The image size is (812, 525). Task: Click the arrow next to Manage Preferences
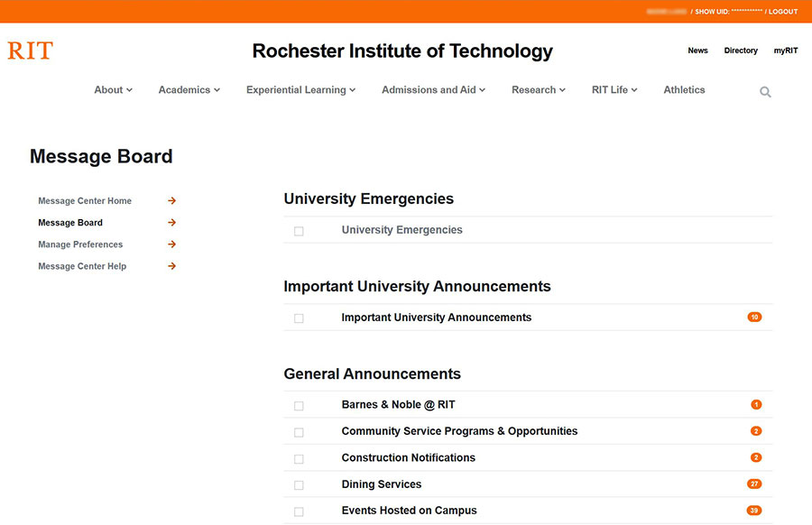tap(172, 244)
